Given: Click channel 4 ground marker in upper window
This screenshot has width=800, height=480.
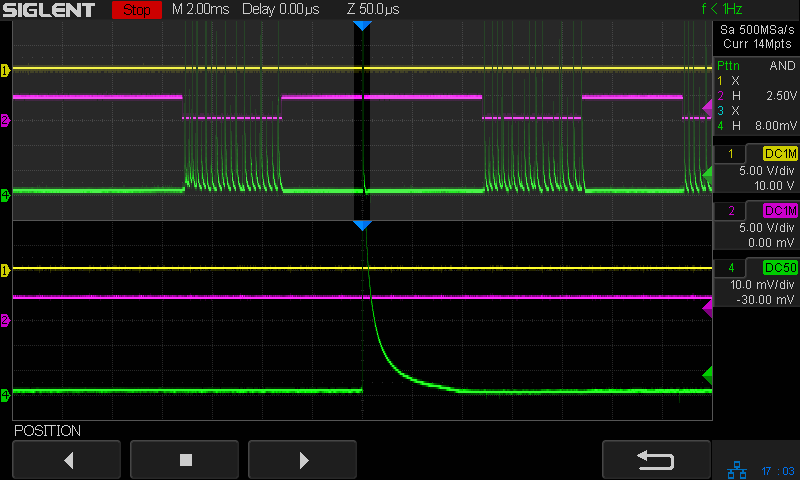Looking at the screenshot, I should pyautogui.click(x=5, y=195).
